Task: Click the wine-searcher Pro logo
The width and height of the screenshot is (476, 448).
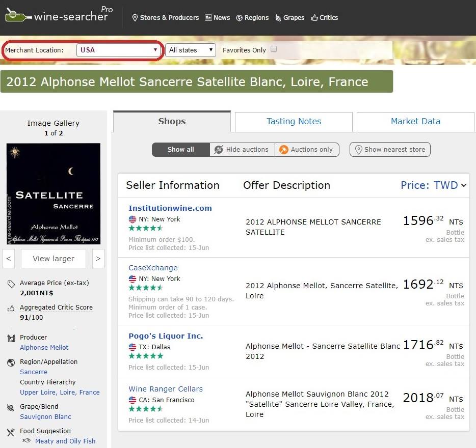Action: (x=59, y=15)
